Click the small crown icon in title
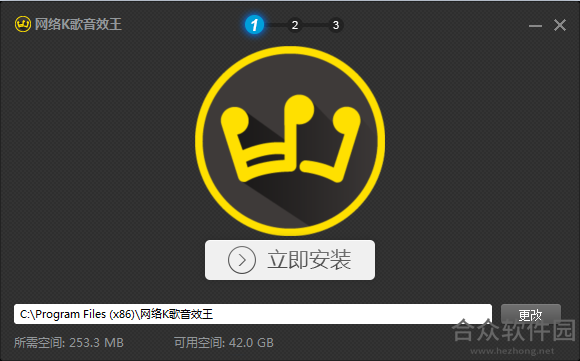 tap(23, 24)
